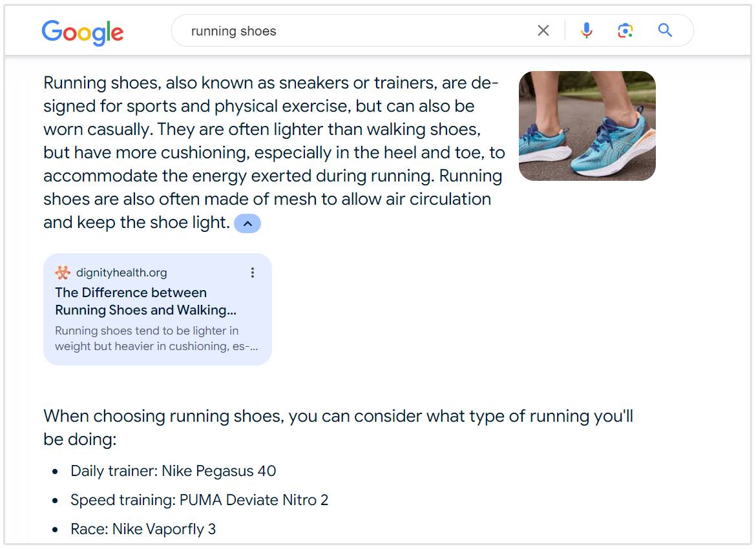The height and width of the screenshot is (549, 756).
Task: Click the dignityhealth.org favicon
Action: 63,273
